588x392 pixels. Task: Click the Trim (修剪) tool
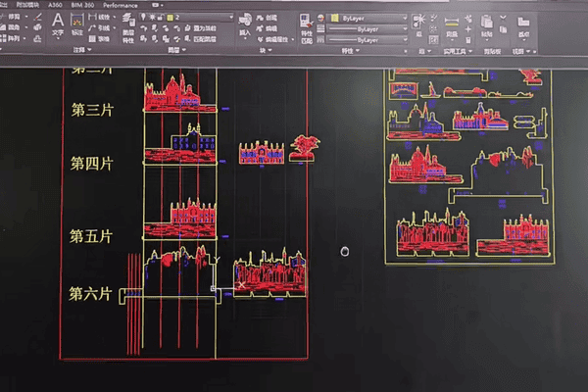[x=11, y=17]
